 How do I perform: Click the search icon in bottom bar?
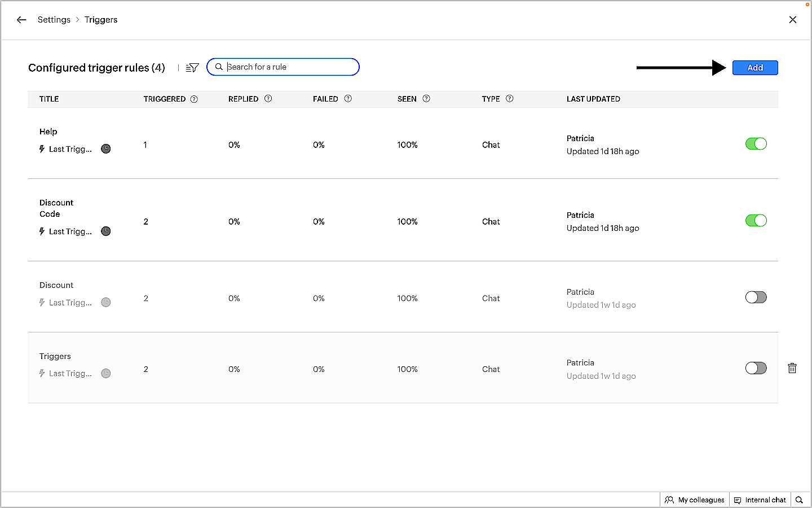[x=799, y=500]
